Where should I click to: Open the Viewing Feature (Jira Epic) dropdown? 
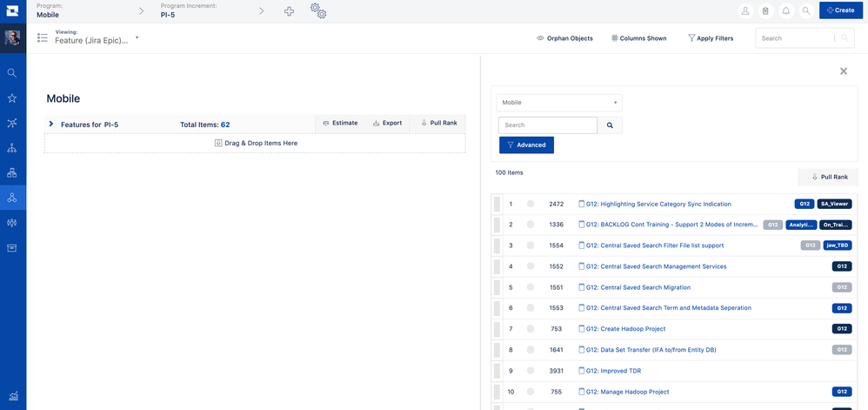tap(97, 37)
